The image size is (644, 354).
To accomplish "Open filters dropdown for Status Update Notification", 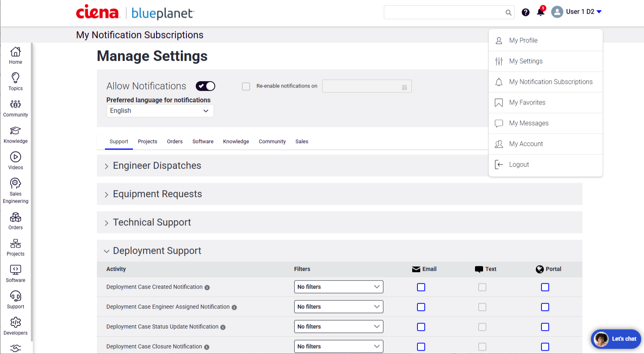I will (x=338, y=327).
